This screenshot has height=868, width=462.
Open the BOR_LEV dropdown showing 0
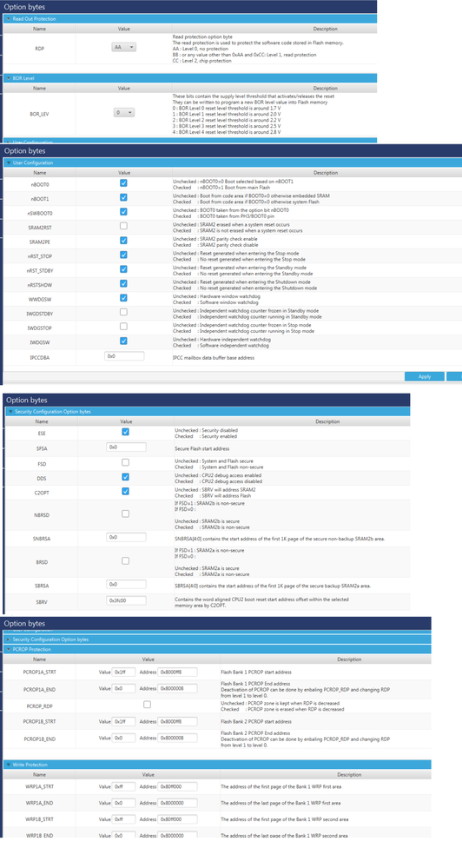point(124,112)
